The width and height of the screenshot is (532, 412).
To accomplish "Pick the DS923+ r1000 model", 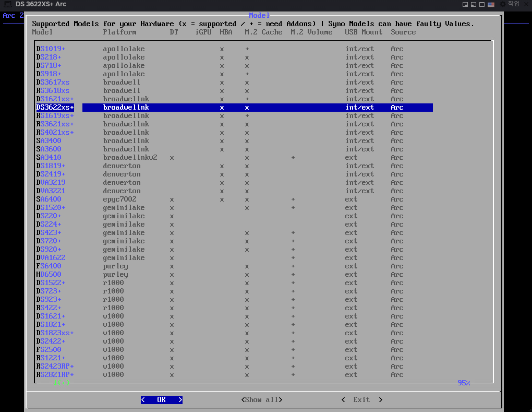I will coord(49,299).
